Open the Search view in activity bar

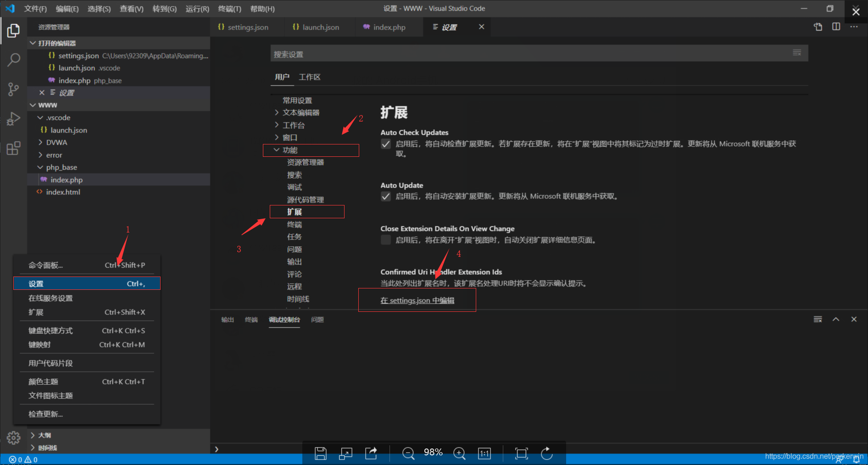[13, 60]
